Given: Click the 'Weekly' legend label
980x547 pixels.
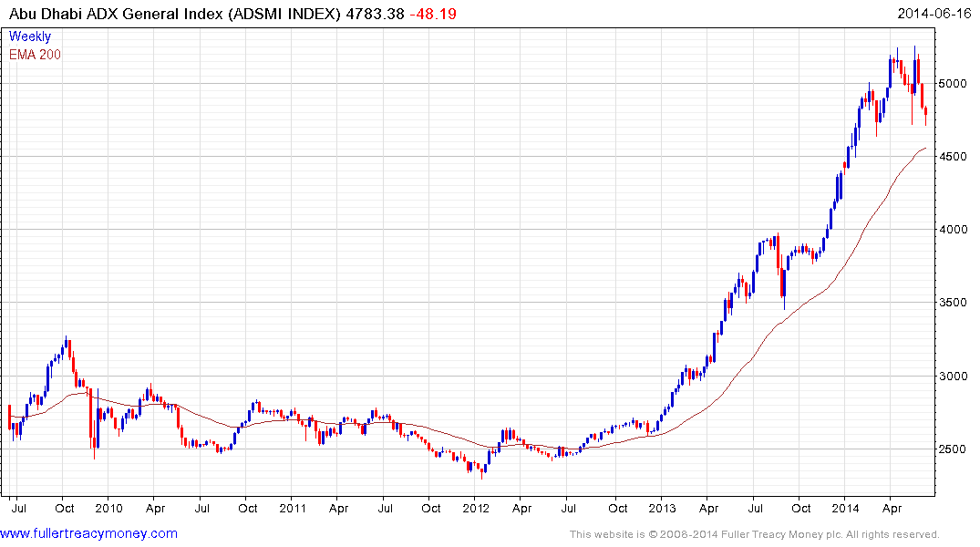Looking at the screenshot, I should pyautogui.click(x=30, y=36).
